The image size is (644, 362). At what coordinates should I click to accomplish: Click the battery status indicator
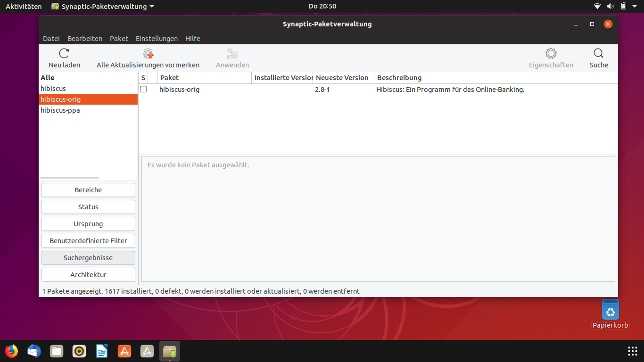click(624, 6)
